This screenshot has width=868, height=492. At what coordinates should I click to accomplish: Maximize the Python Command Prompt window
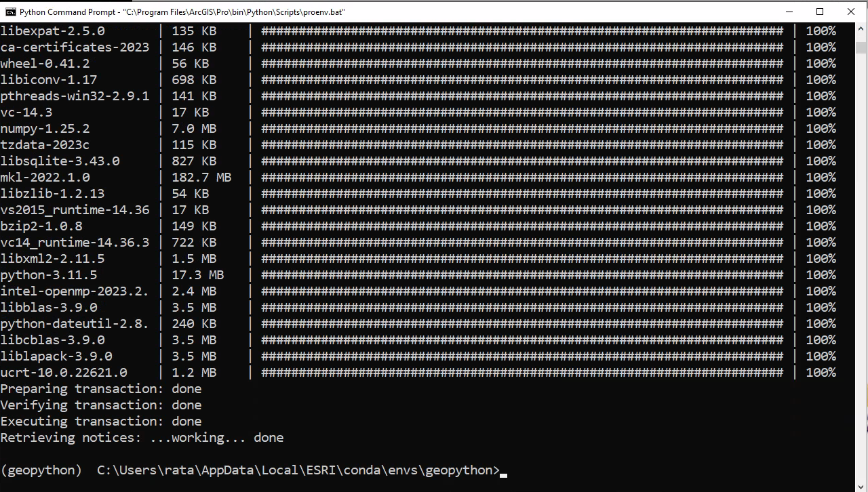click(x=820, y=12)
